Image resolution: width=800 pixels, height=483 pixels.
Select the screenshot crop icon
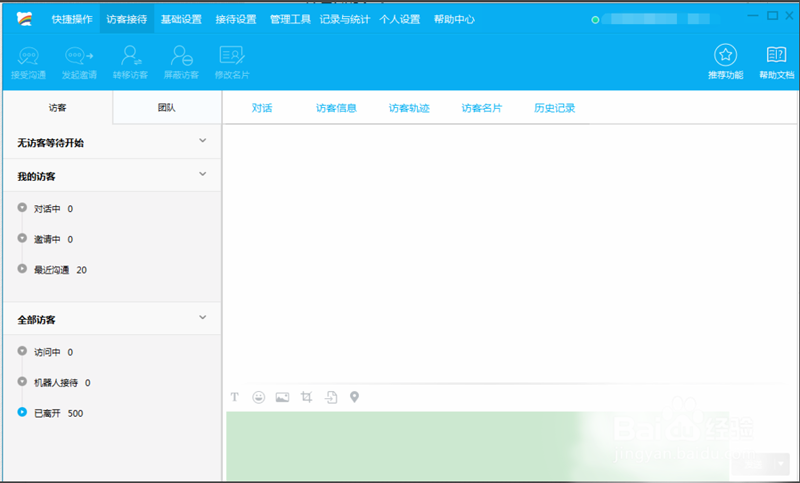point(307,397)
